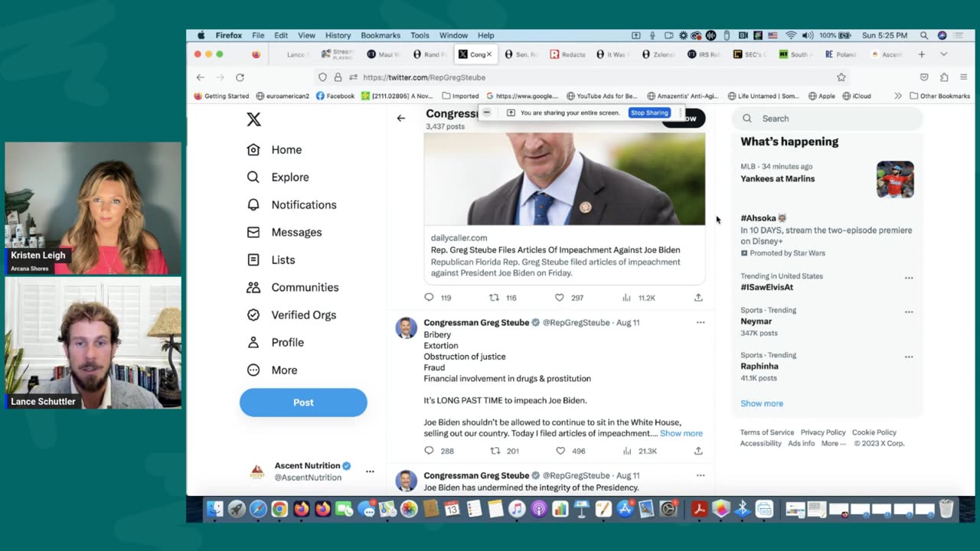The image size is (980, 551).
Task: Open the Firefox Bookmarks menu
Action: (381, 35)
